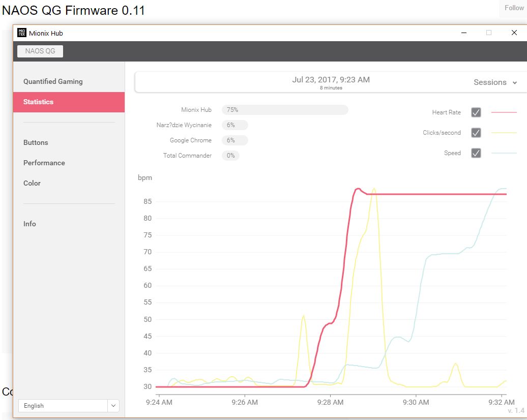Click the Narz?dzie Wycinanie 6% usage bar
Viewport: 527px width, 420px height.
(235, 125)
